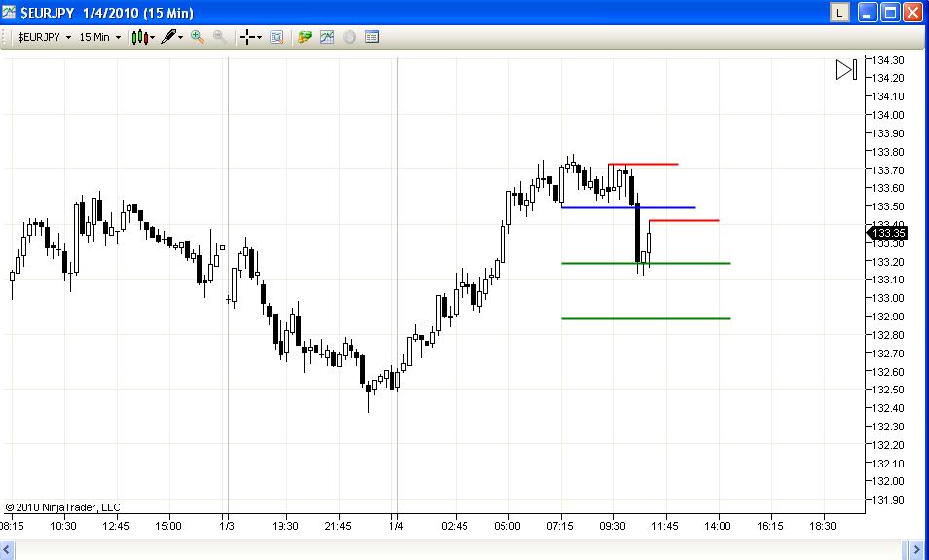Click the scroll-to-last-bar arrow icon
Image resolution: width=929 pixels, height=560 pixels.
(846, 70)
